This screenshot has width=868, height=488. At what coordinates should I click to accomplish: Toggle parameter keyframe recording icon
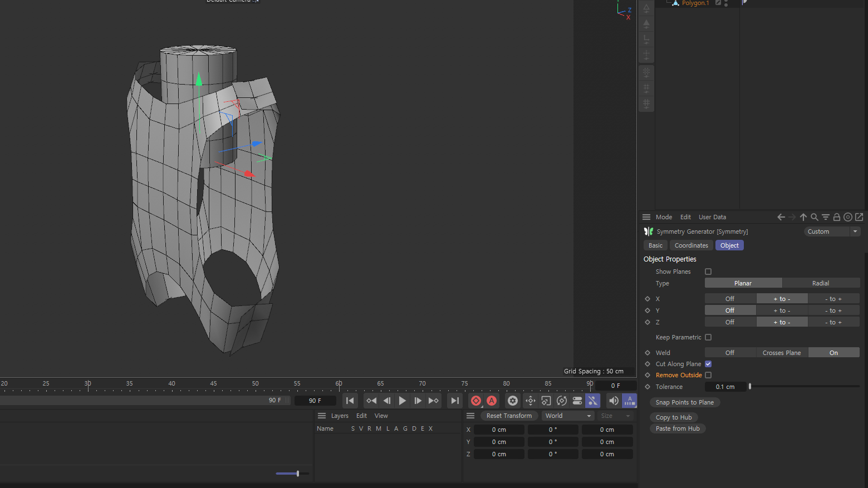tap(577, 401)
